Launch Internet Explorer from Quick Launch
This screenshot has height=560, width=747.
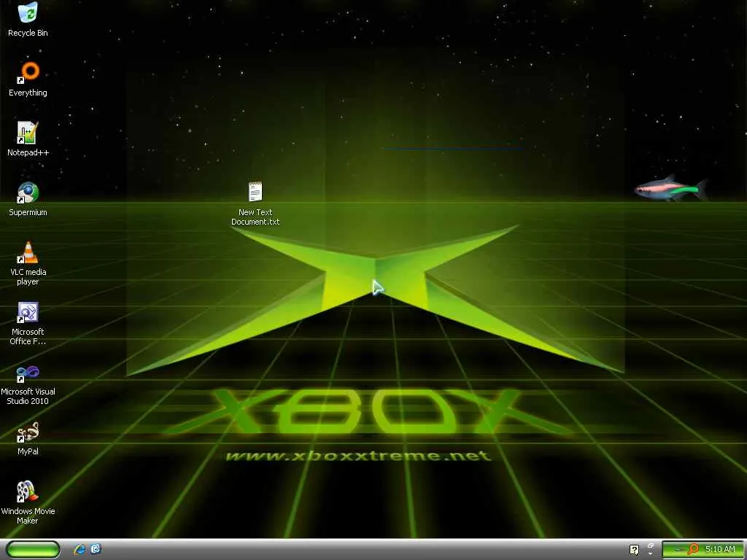(x=80, y=549)
